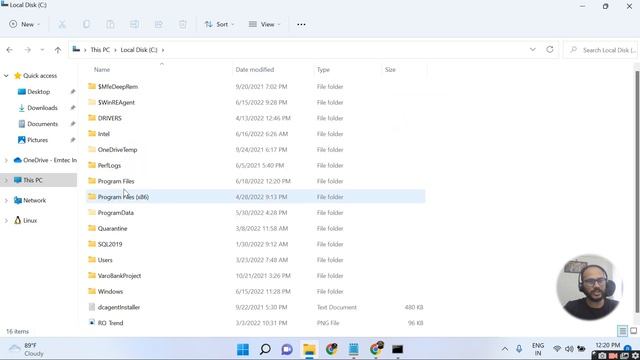Refresh the Local Disk (C:) view
The height and width of the screenshot is (360, 640).
coord(550,49)
